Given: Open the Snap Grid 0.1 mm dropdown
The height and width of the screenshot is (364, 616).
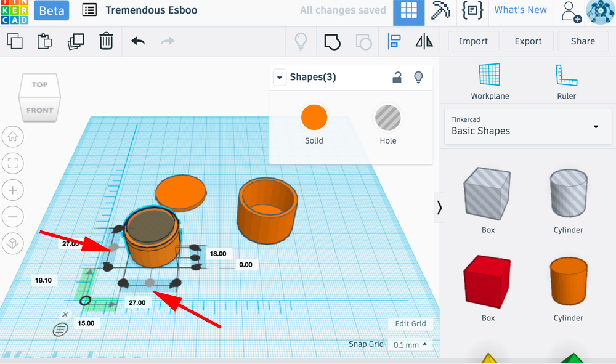Looking at the screenshot, I should (410, 345).
